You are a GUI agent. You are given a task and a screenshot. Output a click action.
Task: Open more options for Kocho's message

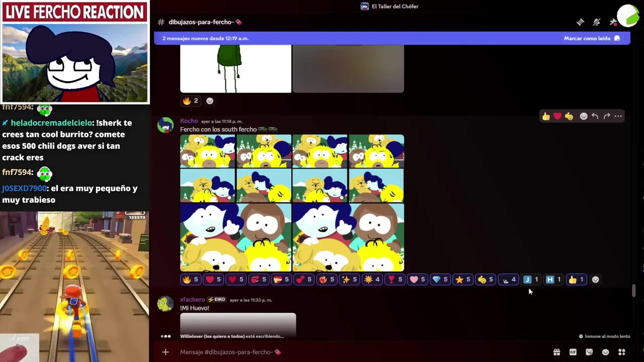tap(618, 116)
